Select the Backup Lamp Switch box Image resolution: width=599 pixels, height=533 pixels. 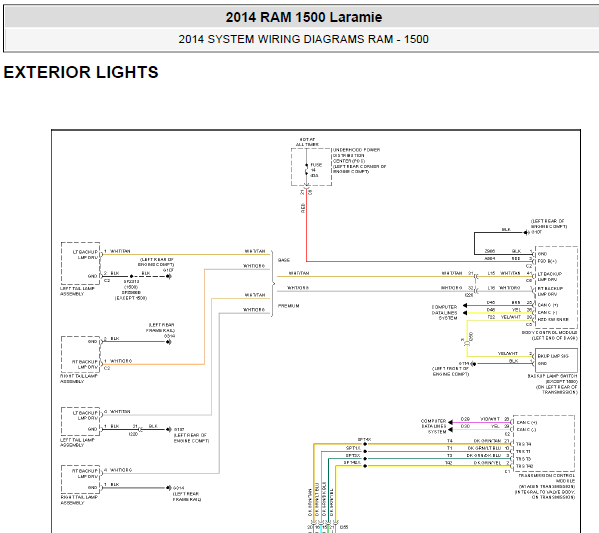(x=556, y=360)
